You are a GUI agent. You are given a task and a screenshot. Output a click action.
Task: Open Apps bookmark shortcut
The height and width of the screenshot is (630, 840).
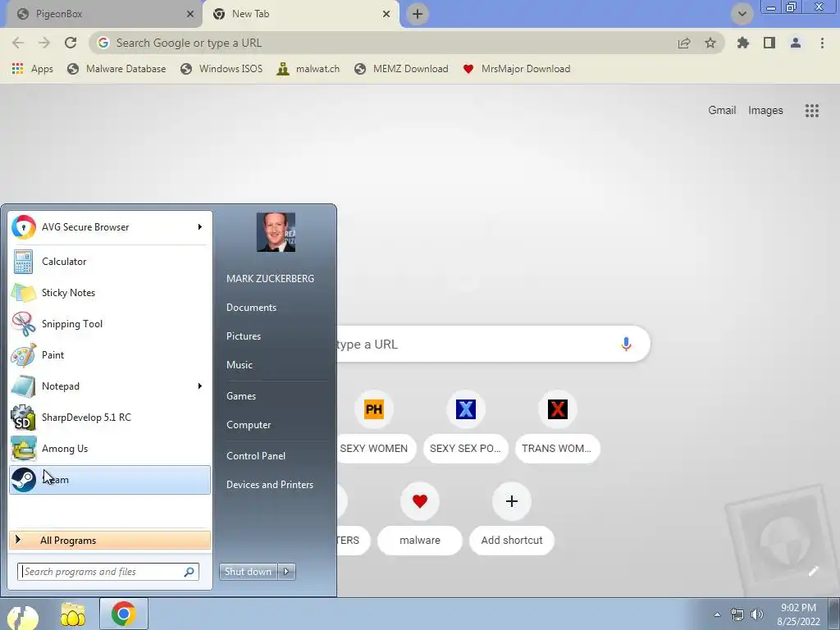click(x=32, y=69)
